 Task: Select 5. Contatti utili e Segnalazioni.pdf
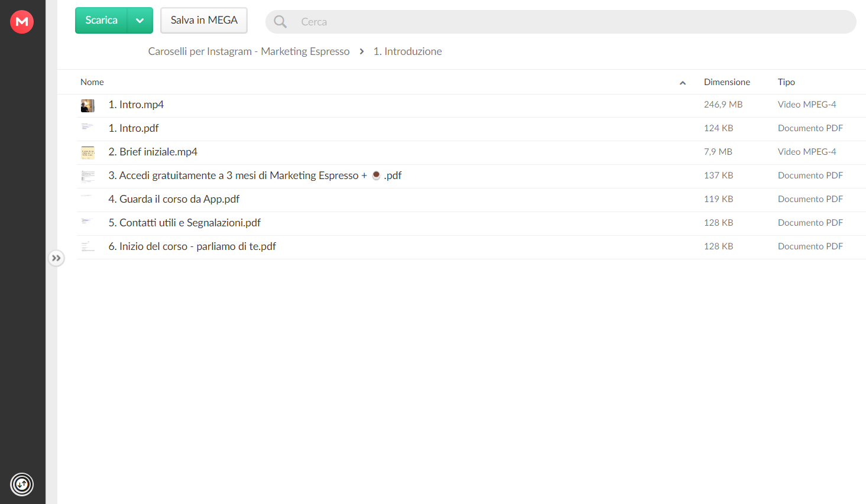184,223
